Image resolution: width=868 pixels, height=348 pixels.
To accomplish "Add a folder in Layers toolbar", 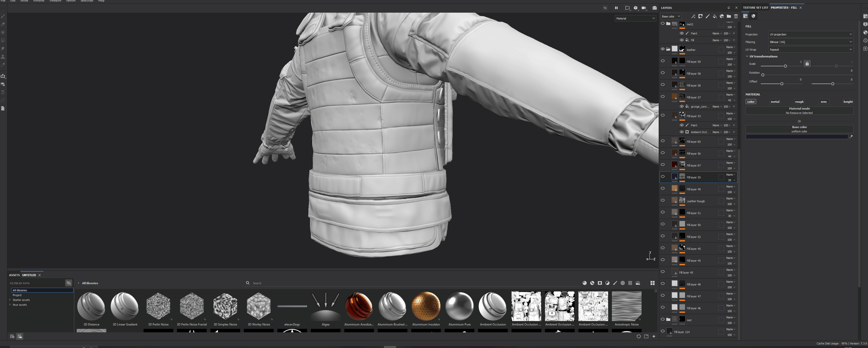I will tap(729, 16).
